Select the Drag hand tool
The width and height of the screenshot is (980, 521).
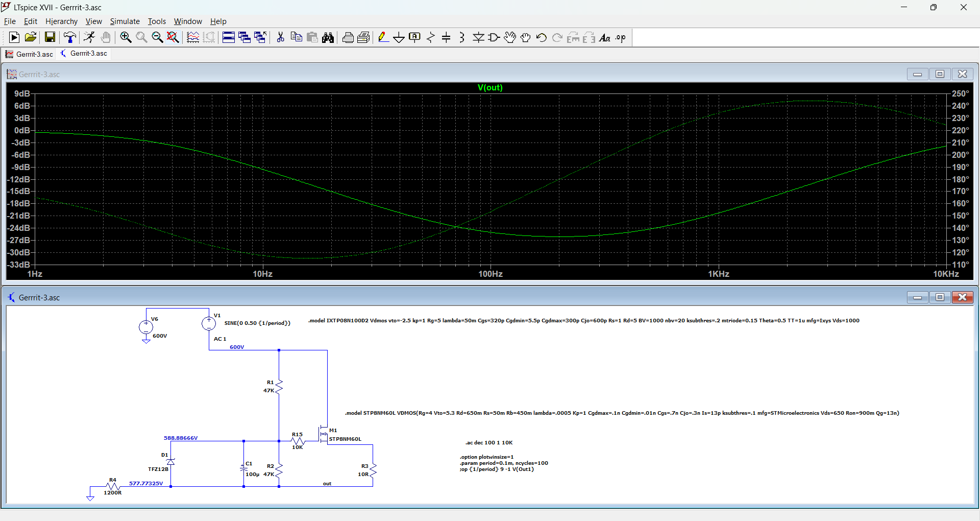point(526,37)
